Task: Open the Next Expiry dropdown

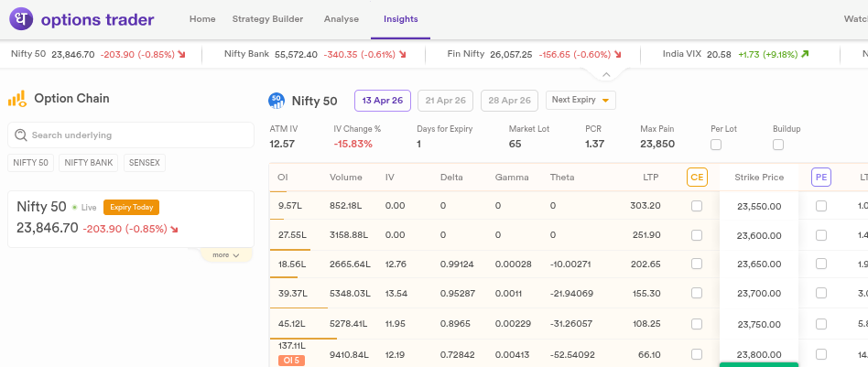Action: click(580, 100)
